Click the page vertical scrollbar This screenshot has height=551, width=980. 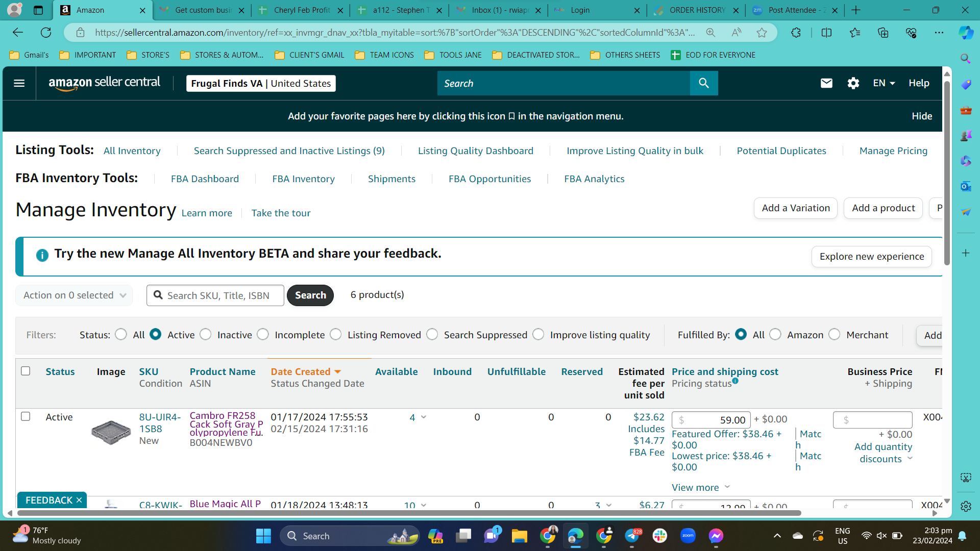[x=947, y=173]
